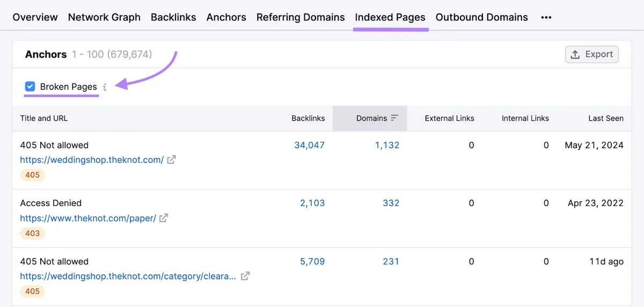Click the Anchors table heading

pos(46,54)
